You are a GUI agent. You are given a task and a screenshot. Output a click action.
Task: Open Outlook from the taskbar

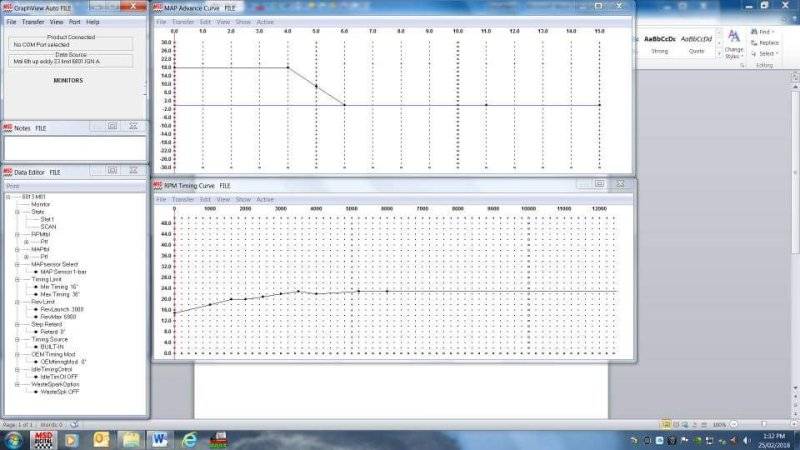(x=101, y=438)
